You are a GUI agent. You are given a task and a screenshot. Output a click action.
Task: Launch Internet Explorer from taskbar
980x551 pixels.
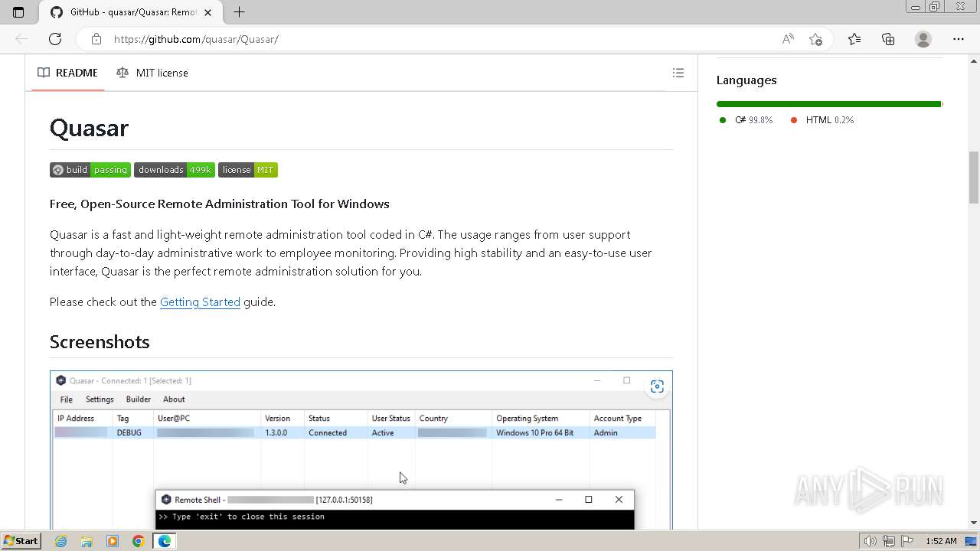[x=60, y=541]
